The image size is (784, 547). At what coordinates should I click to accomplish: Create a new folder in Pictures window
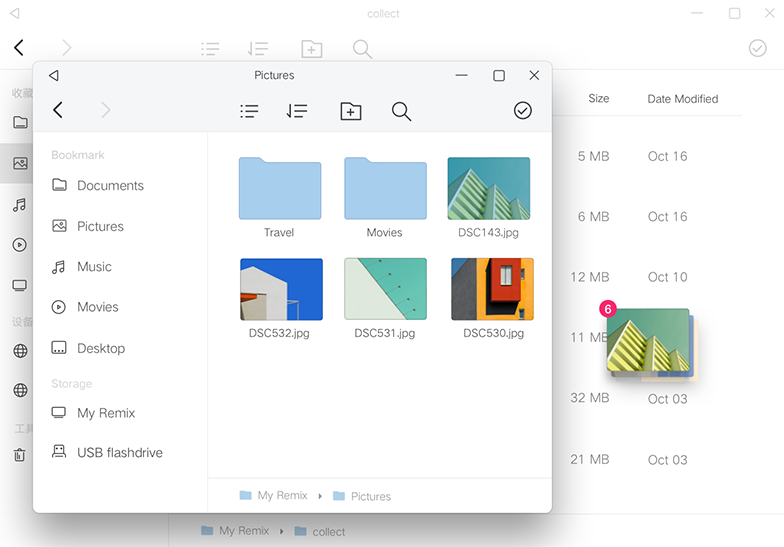350,111
